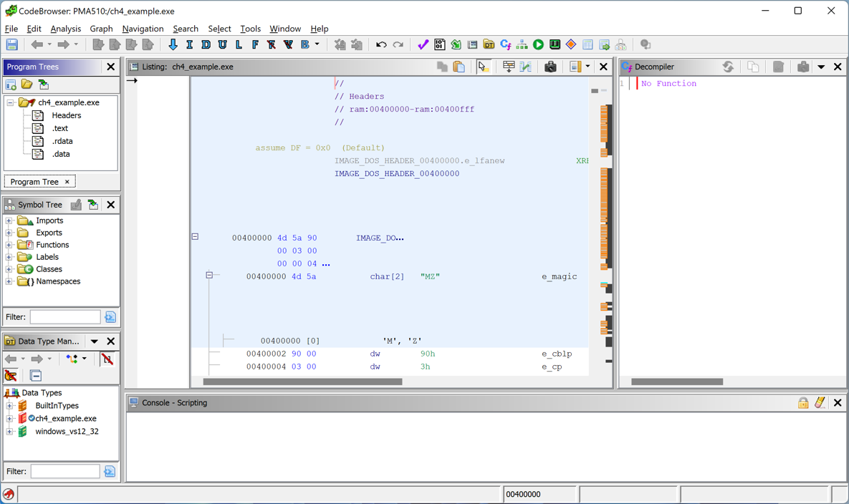The height and width of the screenshot is (504, 849).
Task: Click the Listing horizontal scrollbar
Action: 302,382
